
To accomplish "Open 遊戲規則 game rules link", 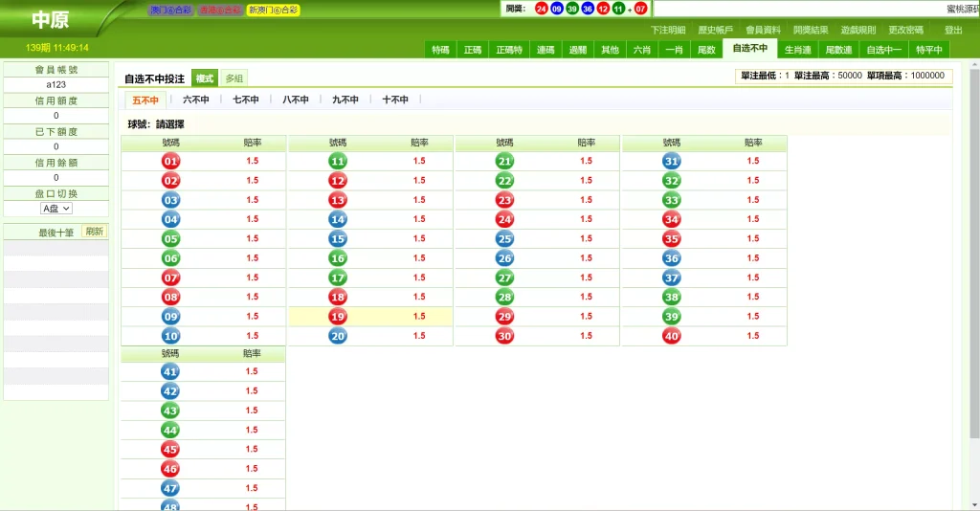I will pos(858,30).
